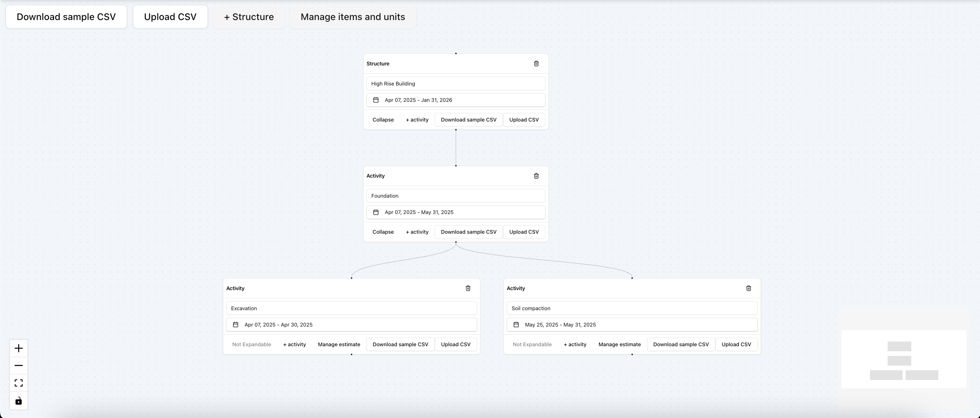Collapse the Foundation activity children
980x418 pixels.
tap(383, 232)
